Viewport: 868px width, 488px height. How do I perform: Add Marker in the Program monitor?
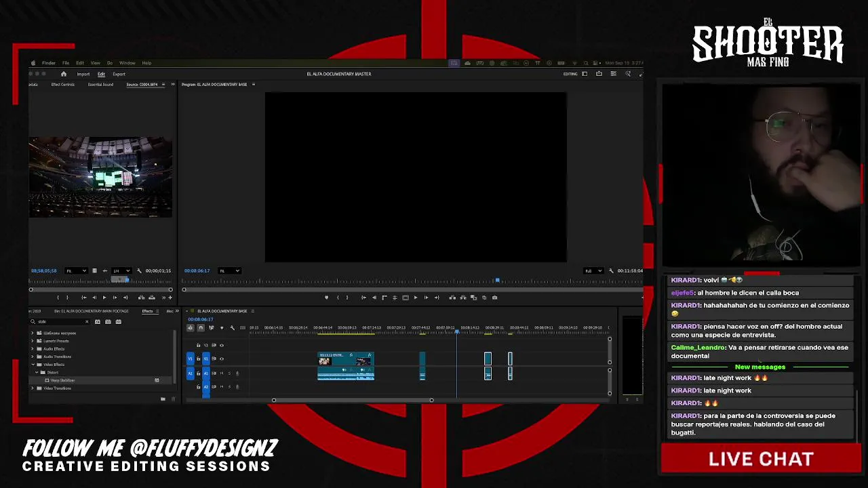point(327,298)
